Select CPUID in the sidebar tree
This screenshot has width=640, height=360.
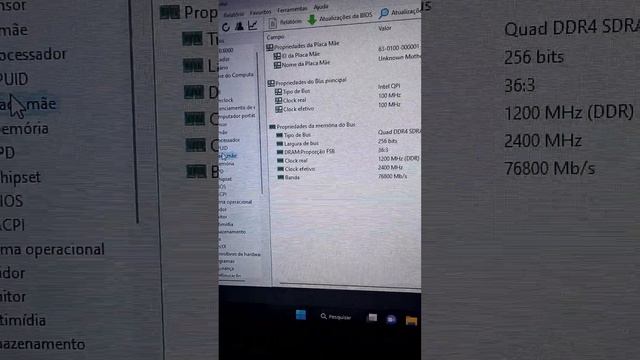click(x=224, y=148)
